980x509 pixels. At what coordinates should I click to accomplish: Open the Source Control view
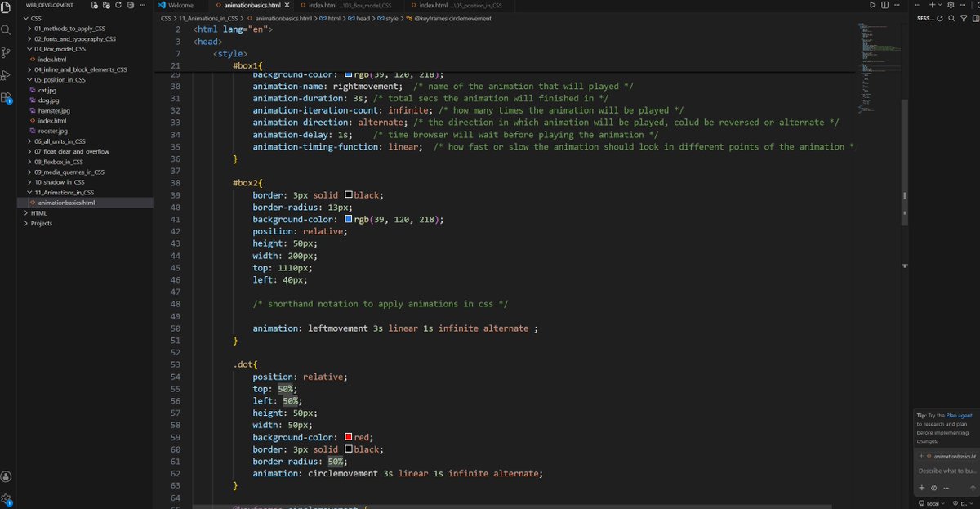[x=6, y=52]
